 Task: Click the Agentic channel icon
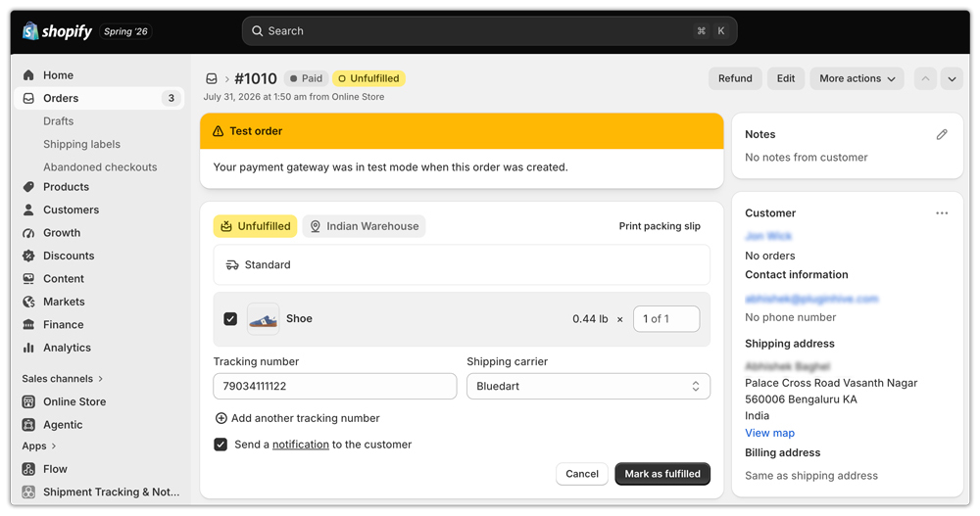coord(28,425)
